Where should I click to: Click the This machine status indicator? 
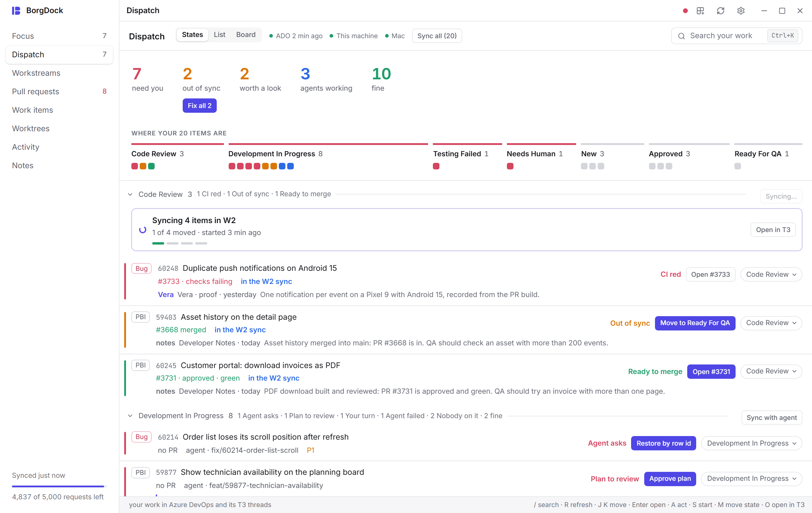click(x=353, y=36)
